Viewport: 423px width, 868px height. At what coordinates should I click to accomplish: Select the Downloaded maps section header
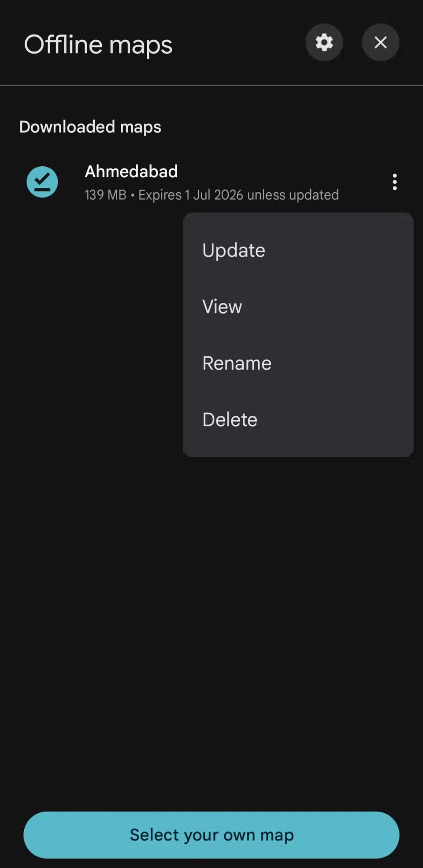click(90, 127)
